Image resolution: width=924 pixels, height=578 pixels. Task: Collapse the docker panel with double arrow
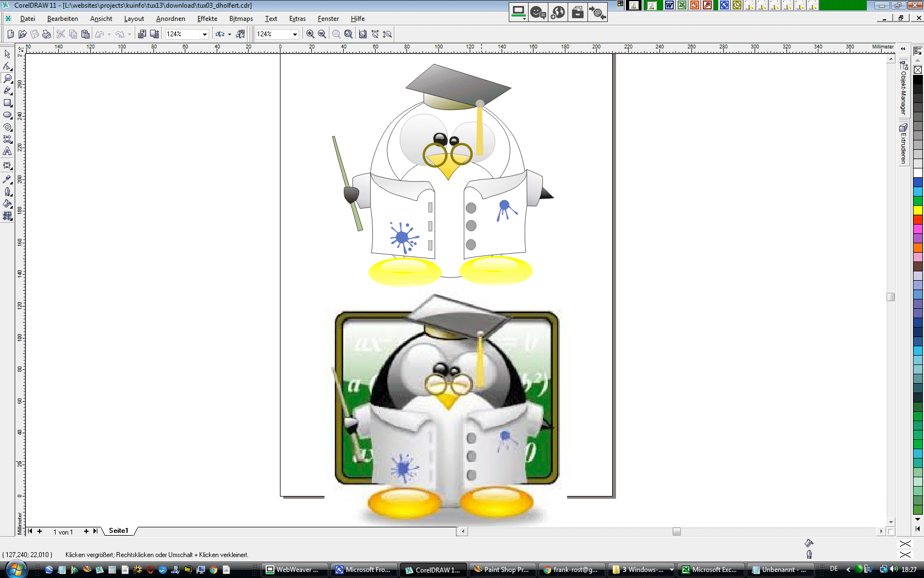(903, 49)
